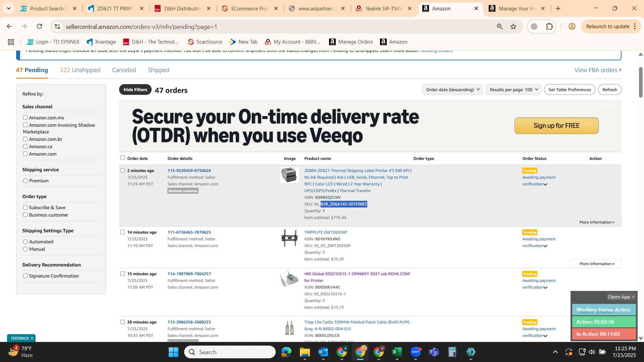Open Microsoft Teams from the taskbar
644x362 pixels.
point(434,352)
